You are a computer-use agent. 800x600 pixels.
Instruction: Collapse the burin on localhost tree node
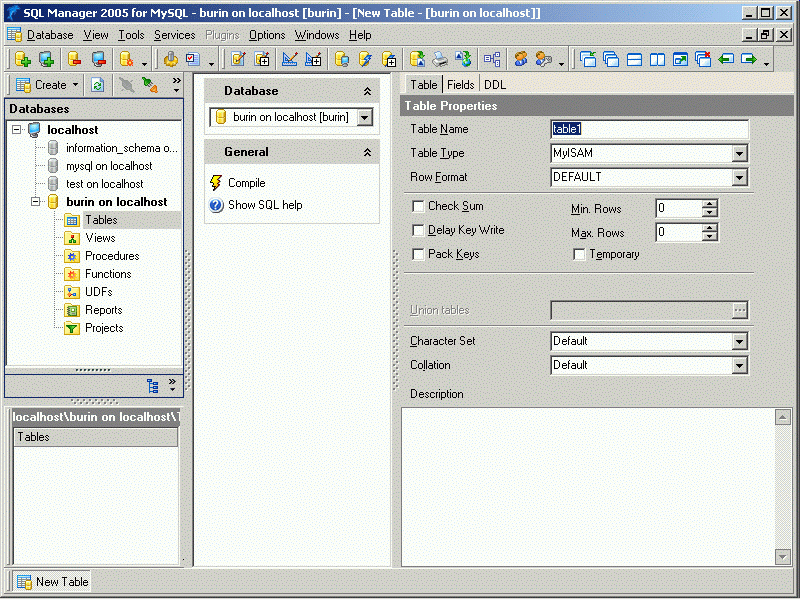click(x=35, y=202)
